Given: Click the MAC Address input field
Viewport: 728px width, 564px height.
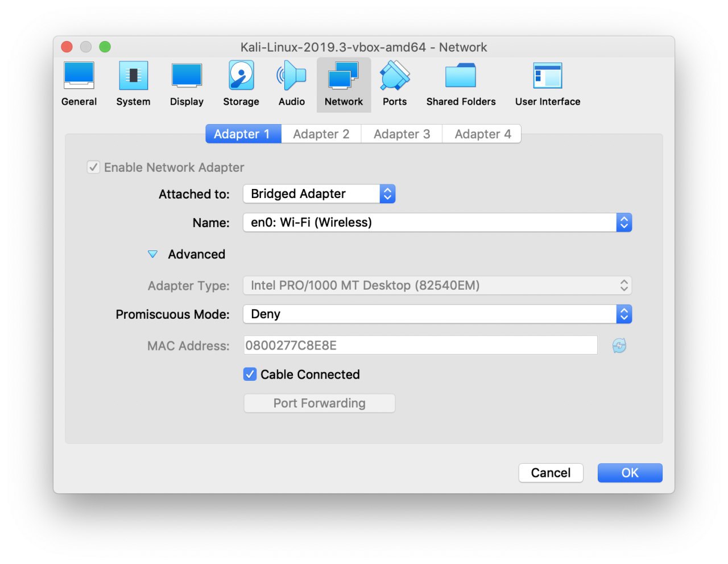Looking at the screenshot, I should click(x=420, y=345).
